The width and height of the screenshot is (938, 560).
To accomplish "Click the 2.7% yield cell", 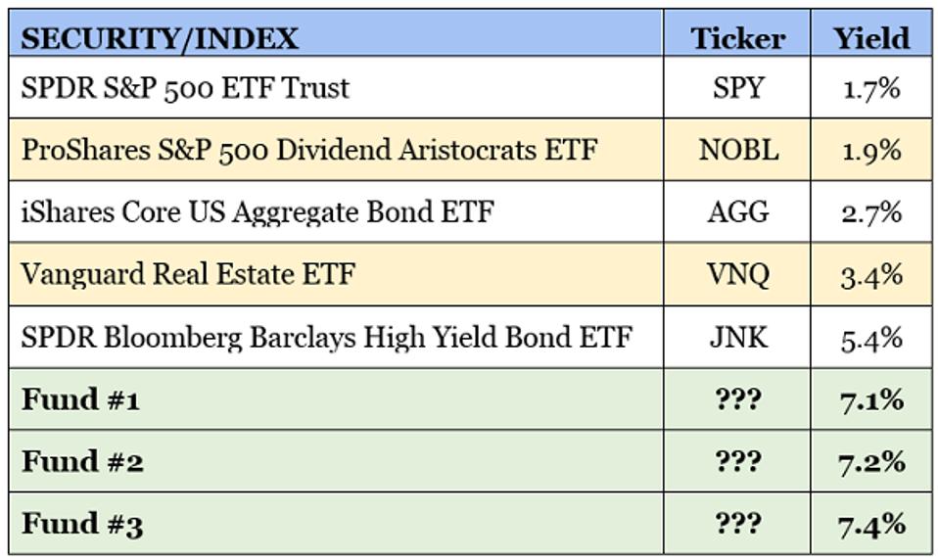I will [870, 211].
